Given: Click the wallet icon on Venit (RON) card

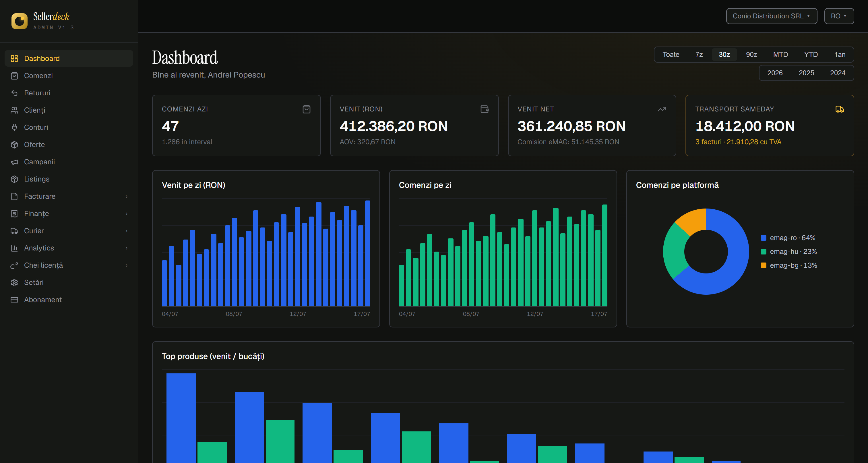Looking at the screenshot, I should tap(484, 109).
